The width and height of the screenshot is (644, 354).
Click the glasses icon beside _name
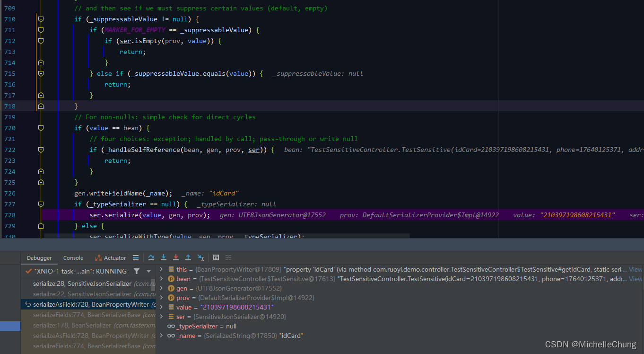[171, 336]
